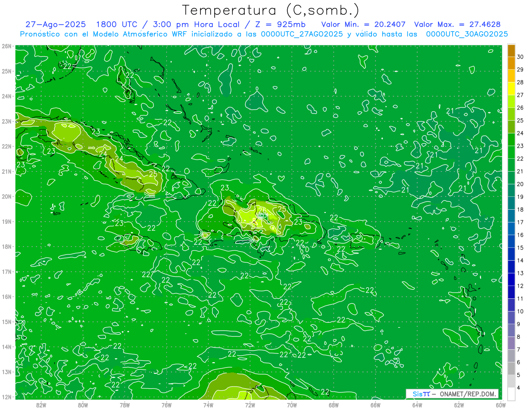The height and width of the screenshot is (411, 532).
Task: Click the "Valor Max. = 27.4628" readout
Action: [457, 24]
